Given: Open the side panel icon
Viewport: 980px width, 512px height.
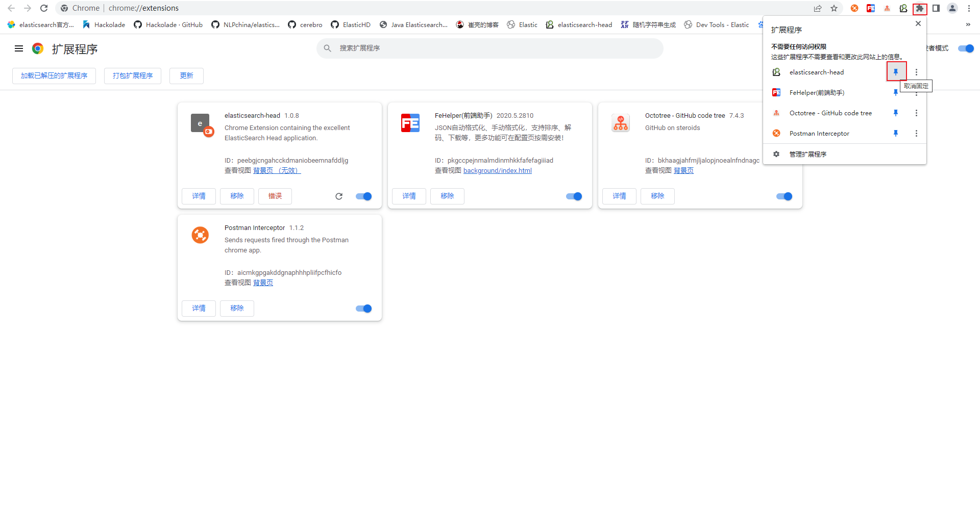Looking at the screenshot, I should 936,8.
